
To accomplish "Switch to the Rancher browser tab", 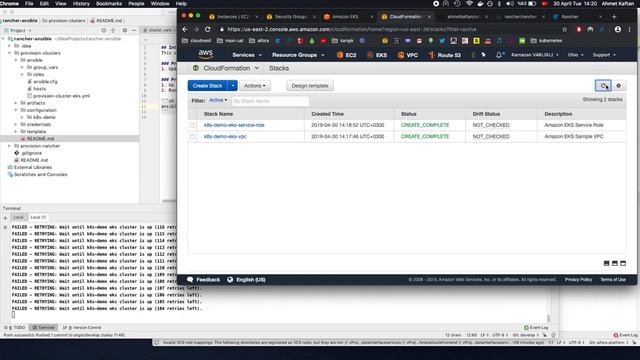I will 577,17.
